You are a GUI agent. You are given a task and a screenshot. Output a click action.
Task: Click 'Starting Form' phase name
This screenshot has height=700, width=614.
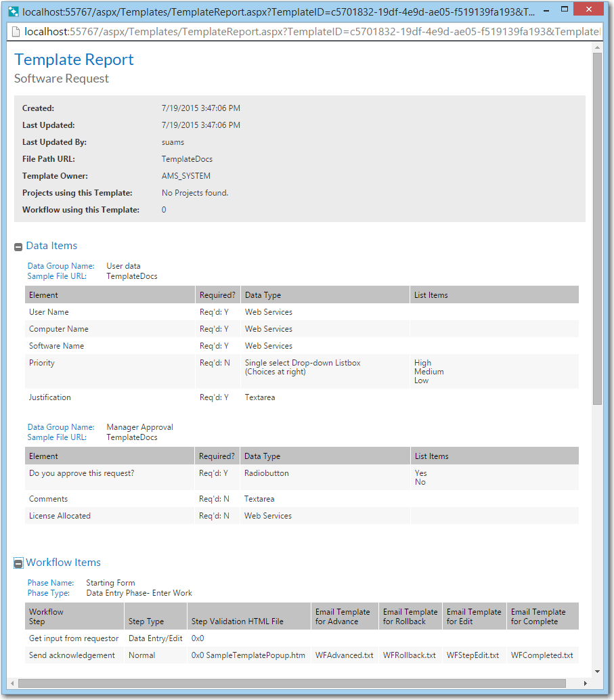(x=110, y=583)
